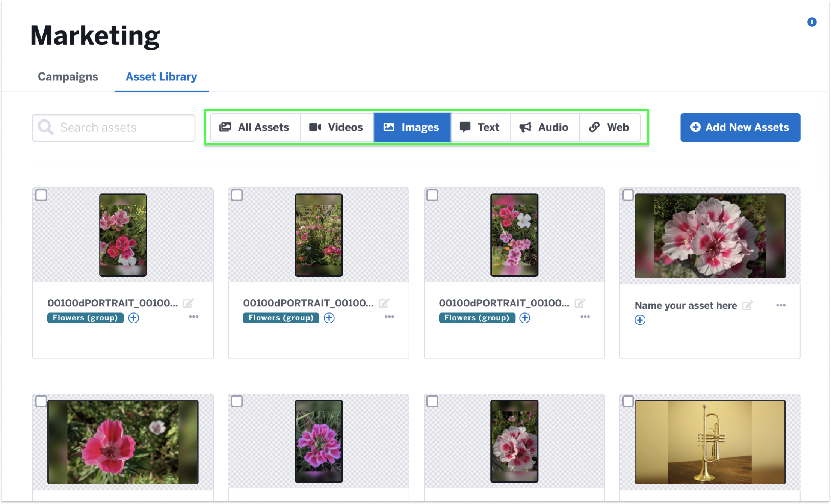Select checkbox on white-pink flower portrait, bottom row

pyautogui.click(x=432, y=401)
